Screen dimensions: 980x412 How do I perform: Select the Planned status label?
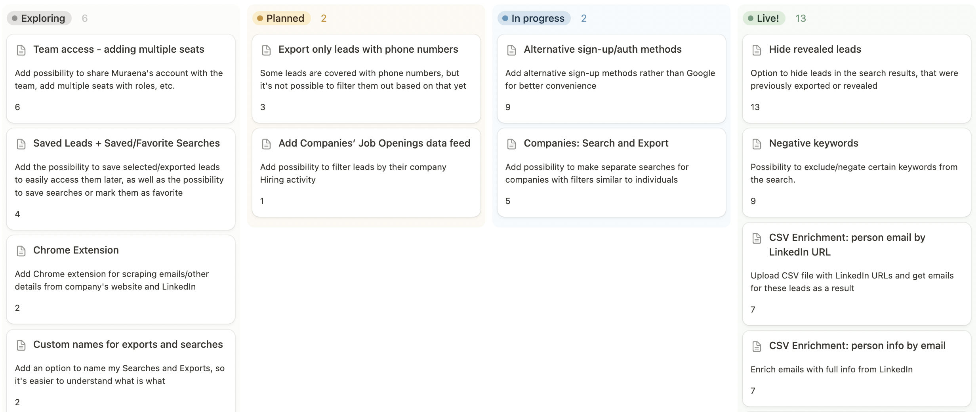point(281,18)
